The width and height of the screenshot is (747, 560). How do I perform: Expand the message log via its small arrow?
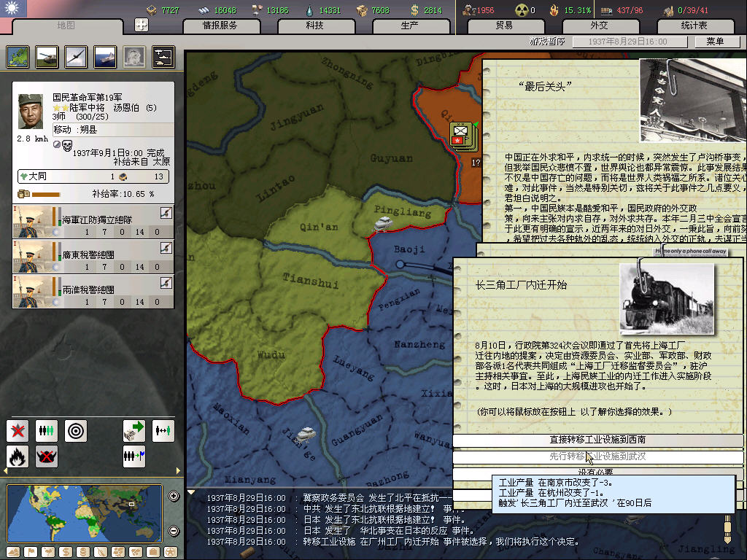tap(191, 492)
